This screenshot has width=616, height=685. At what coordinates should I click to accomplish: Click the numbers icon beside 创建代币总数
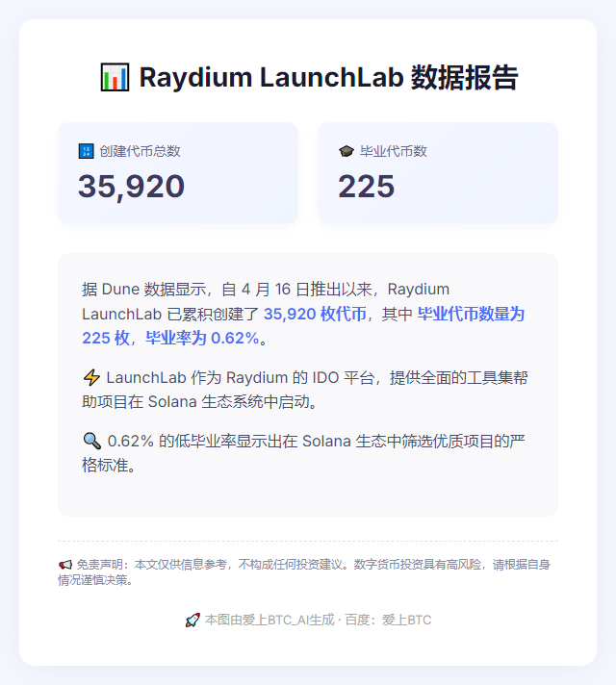coord(86,151)
